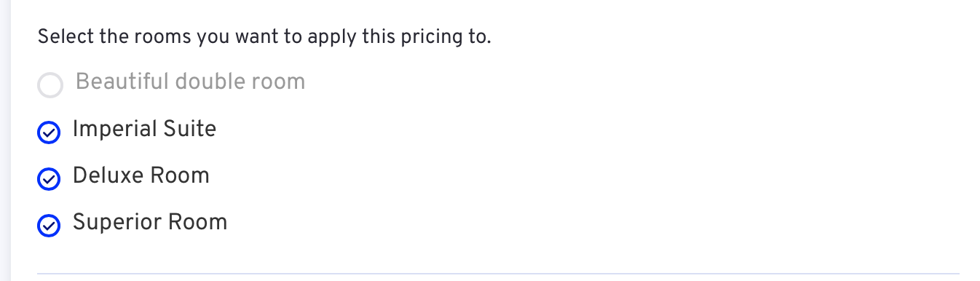Click the Beautiful double room label
The width and height of the screenshot is (980, 281).
point(190,82)
